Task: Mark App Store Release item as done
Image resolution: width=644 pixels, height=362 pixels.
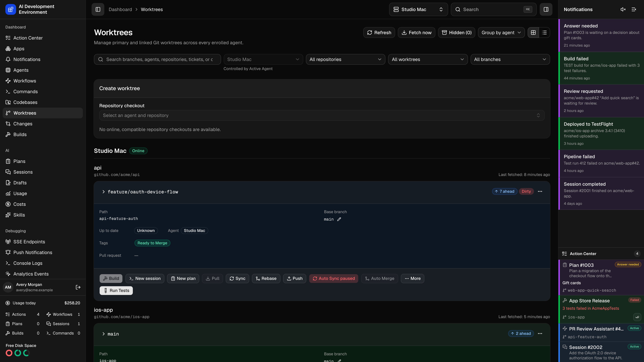Action: [637, 317]
